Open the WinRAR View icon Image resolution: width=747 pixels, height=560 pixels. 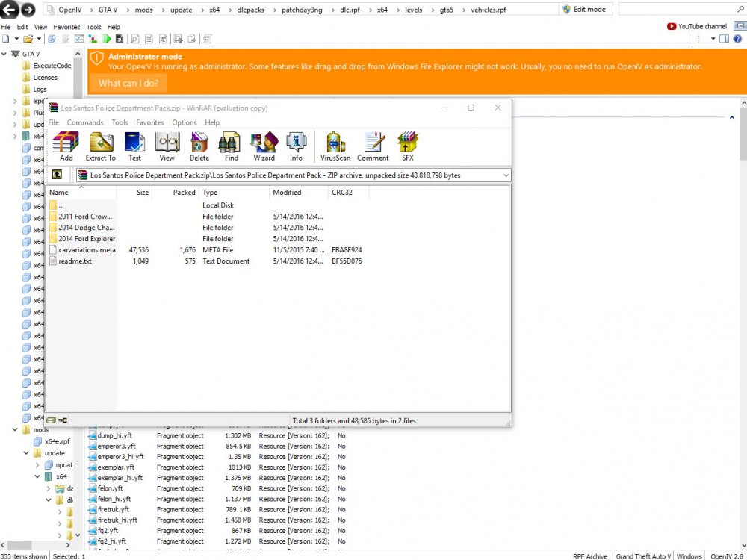167,146
